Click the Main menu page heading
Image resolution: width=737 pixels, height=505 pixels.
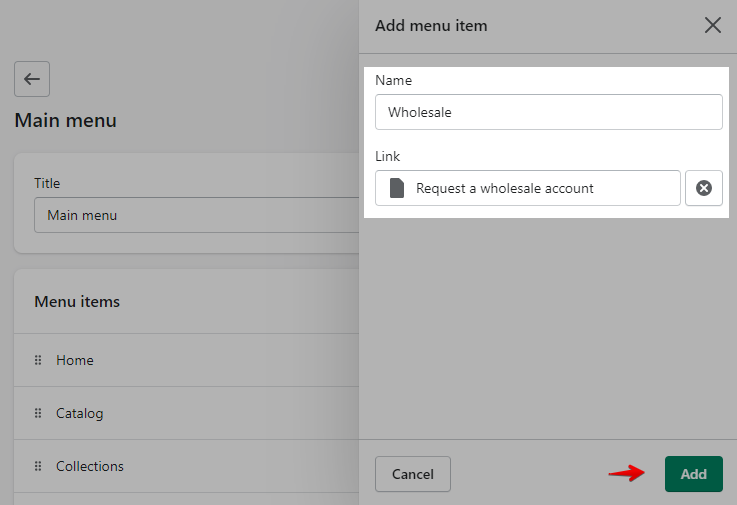coord(65,120)
